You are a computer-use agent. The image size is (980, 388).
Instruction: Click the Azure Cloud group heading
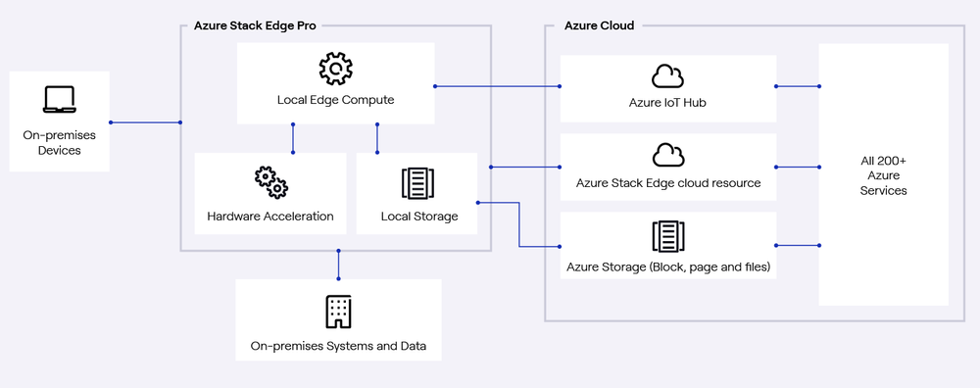pos(600,25)
